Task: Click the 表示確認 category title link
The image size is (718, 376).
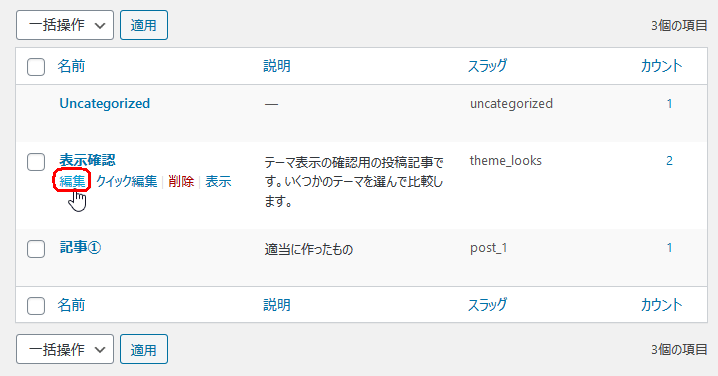Action: click(x=87, y=160)
